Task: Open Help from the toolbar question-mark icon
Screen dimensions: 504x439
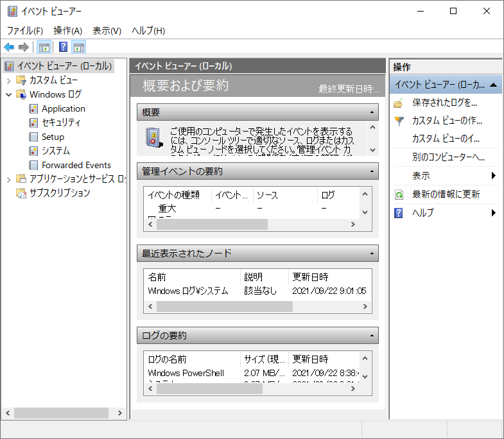Action: click(63, 47)
